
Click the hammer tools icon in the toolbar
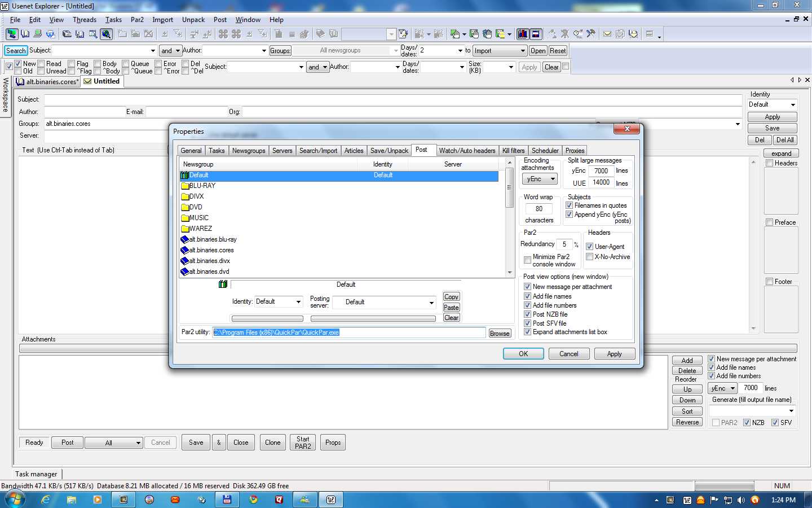[591, 34]
